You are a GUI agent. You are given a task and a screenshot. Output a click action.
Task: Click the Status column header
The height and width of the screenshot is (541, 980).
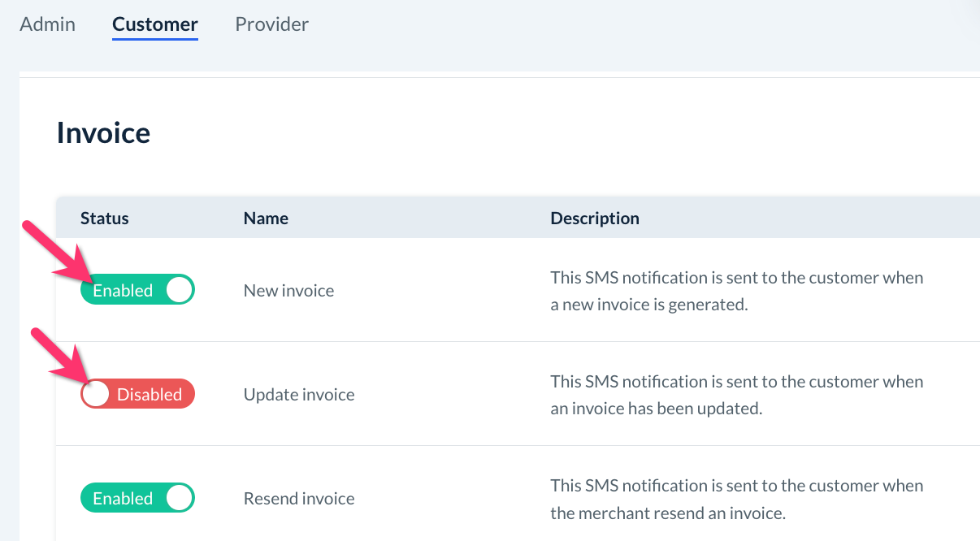click(x=104, y=218)
